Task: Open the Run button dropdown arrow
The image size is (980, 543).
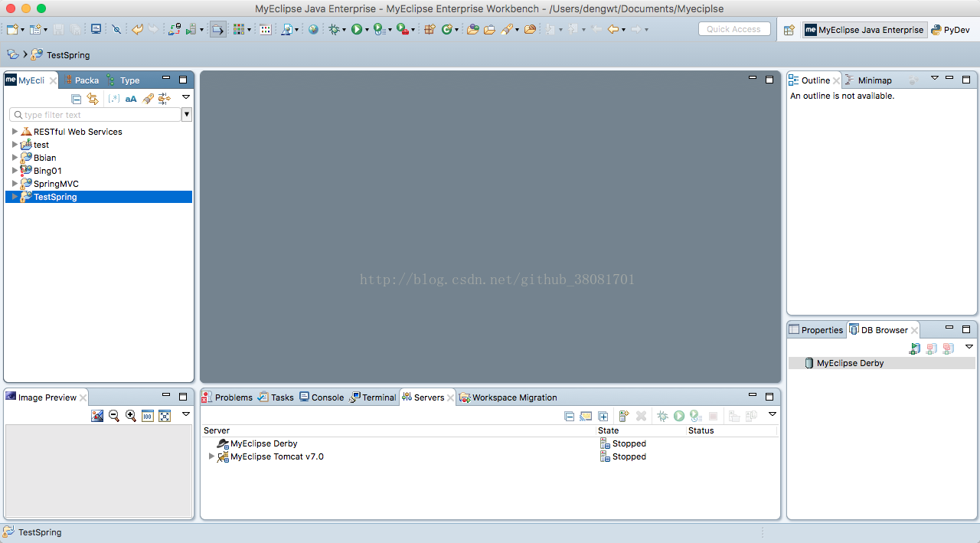Action: coord(367,30)
